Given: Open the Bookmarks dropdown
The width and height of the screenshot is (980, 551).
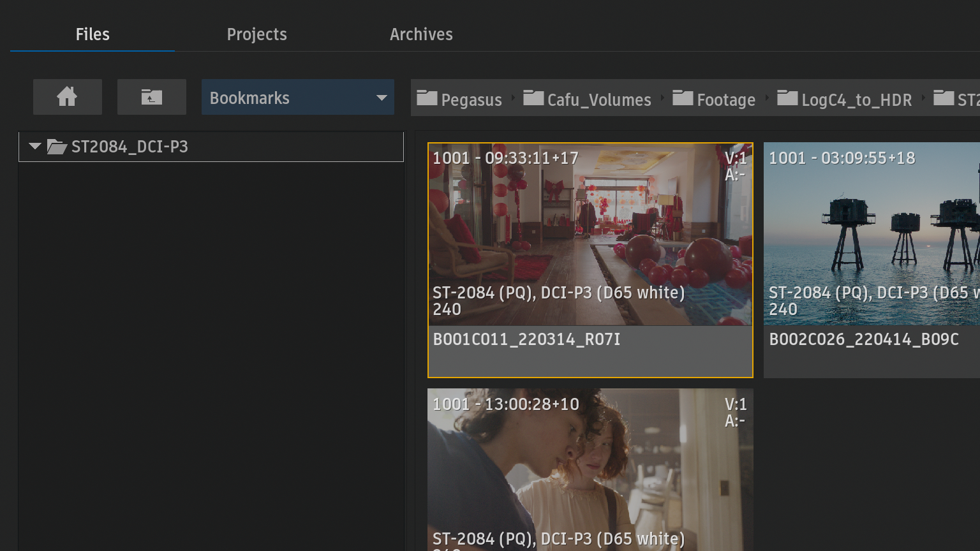Looking at the screenshot, I should click(297, 97).
